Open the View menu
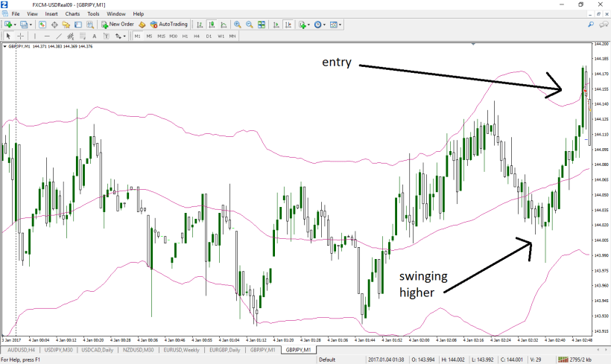This screenshot has height=364, width=611. coord(32,13)
